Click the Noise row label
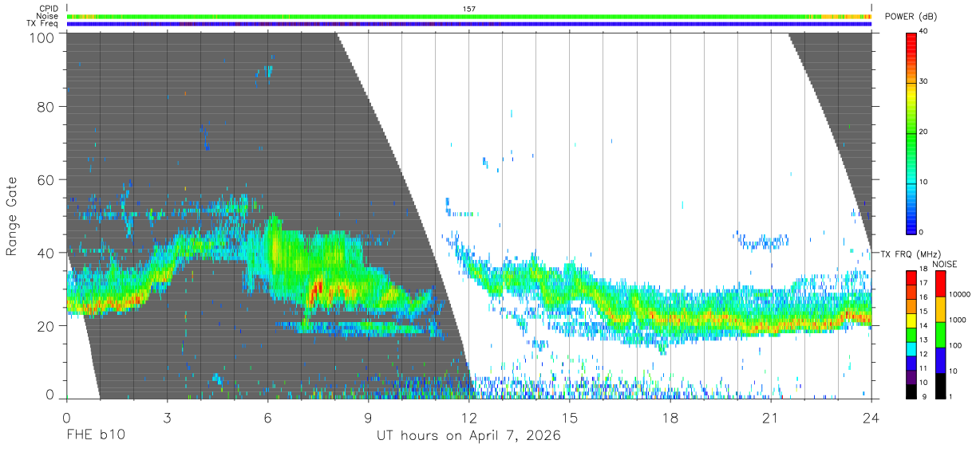This screenshot has width=980, height=452. tap(48, 16)
